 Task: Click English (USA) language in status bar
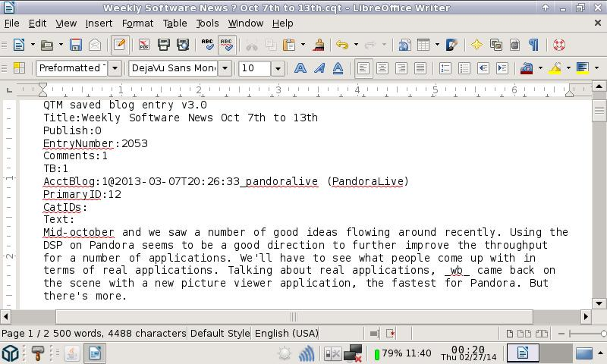tap(286, 333)
